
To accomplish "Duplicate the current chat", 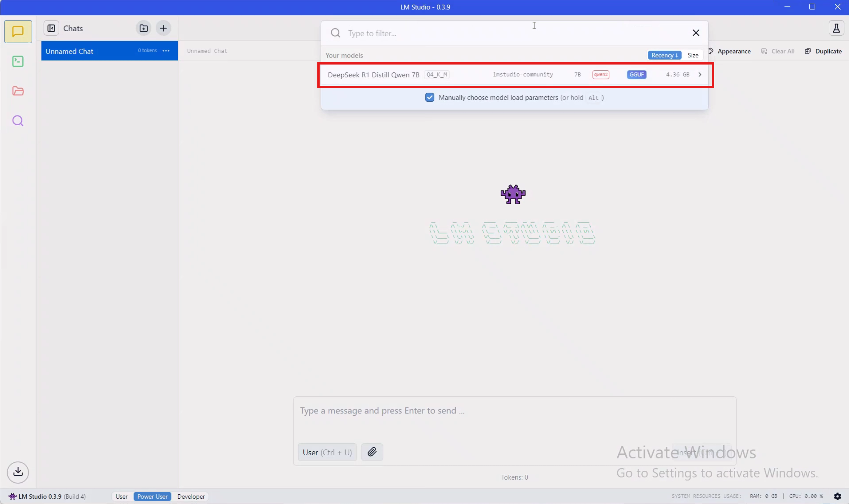I will (823, 51).
